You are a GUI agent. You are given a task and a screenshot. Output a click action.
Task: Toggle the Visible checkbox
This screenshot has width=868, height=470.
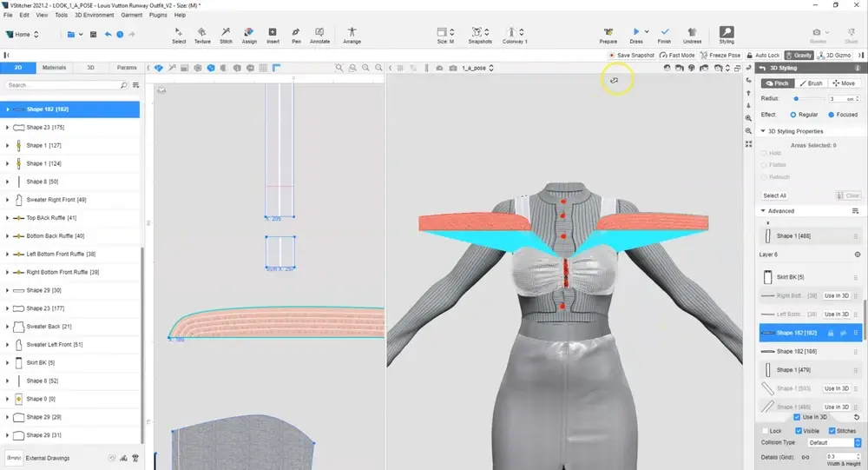pyautogui.click(x=797, y=431)
